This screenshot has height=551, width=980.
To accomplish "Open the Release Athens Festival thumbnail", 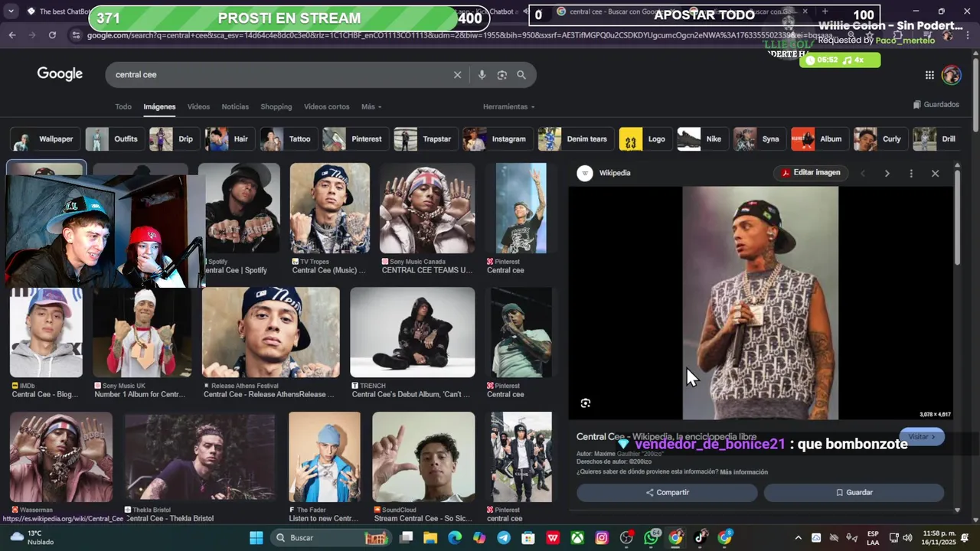I will 270,332.
